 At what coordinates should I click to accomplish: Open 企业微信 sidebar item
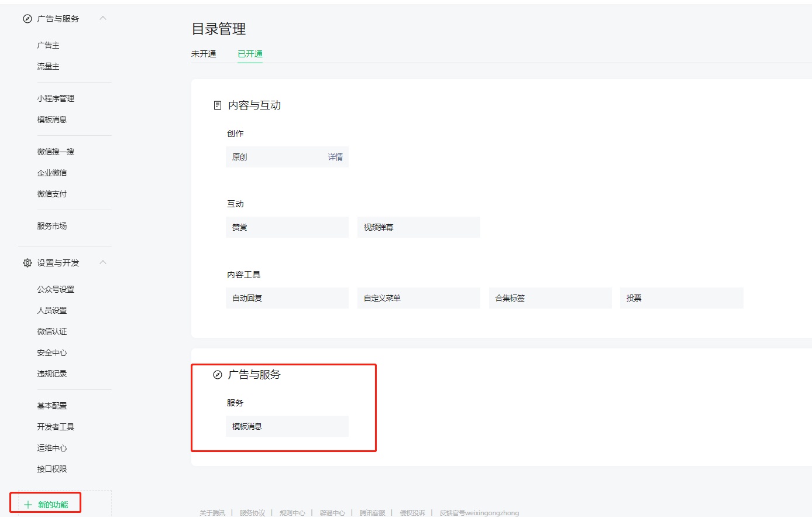[x=52, y=173]
